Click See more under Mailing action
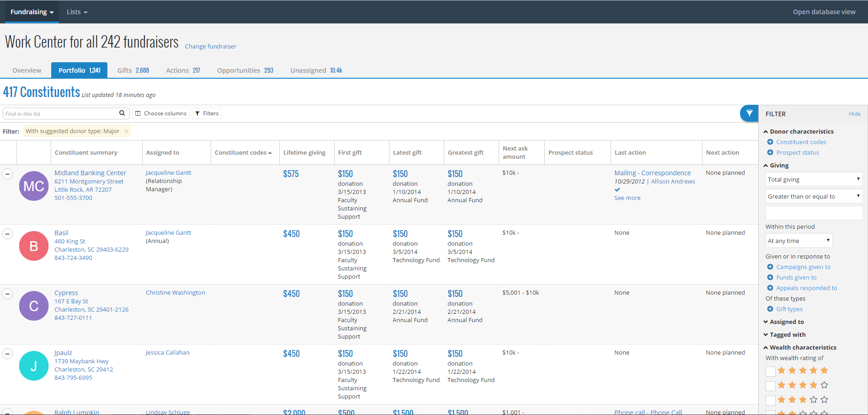Viewport: 868px width, 415px height. click(627, 198)
